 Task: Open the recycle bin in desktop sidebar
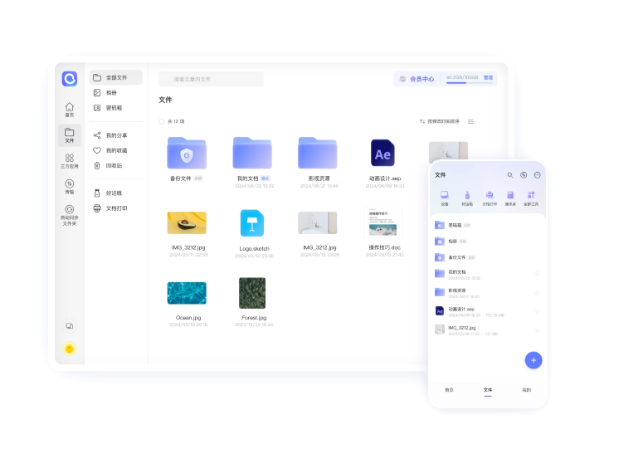[x=111, y=166]
